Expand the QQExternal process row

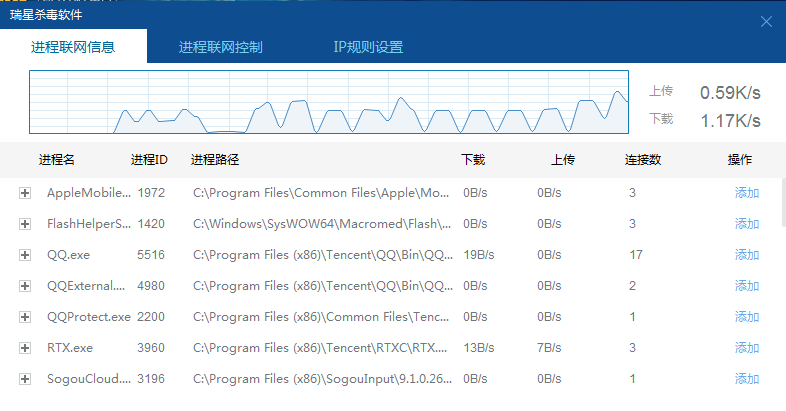click(25, 286)
